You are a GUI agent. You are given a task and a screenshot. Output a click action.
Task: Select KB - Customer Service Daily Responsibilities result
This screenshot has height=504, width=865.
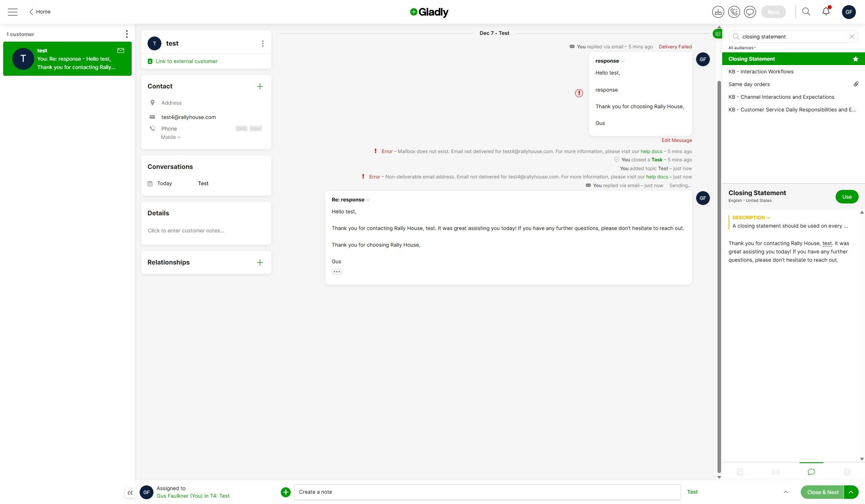pos(793,110)
